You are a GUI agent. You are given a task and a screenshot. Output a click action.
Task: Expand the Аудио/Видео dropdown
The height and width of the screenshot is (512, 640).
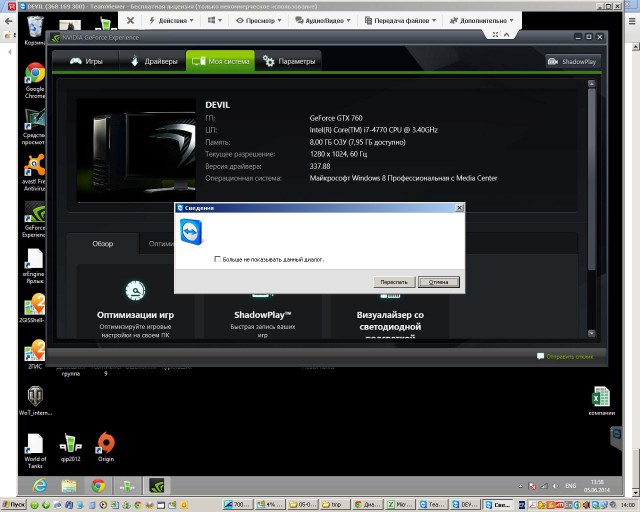[x=323, y=20]
